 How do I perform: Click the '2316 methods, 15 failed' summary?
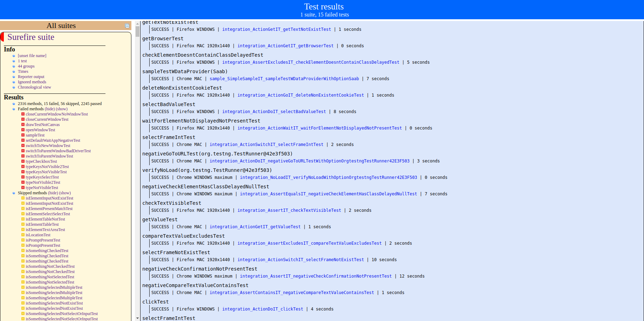(x=60, y=104)
